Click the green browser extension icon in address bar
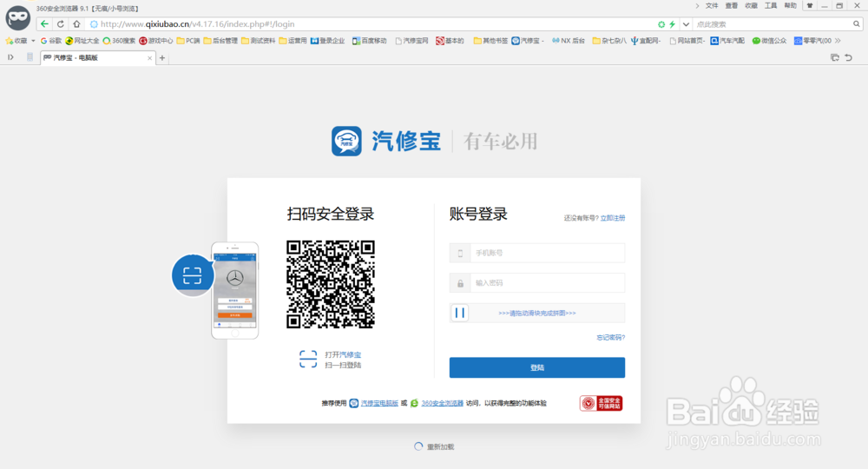This screenshot has width=868, height=469. tap(661, 24)
